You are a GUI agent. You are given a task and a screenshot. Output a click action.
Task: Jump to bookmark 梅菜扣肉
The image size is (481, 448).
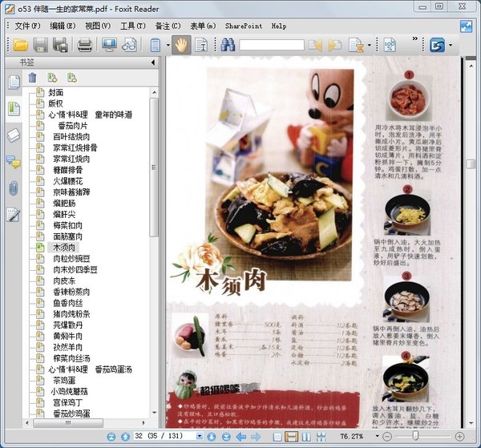[68, 225]
